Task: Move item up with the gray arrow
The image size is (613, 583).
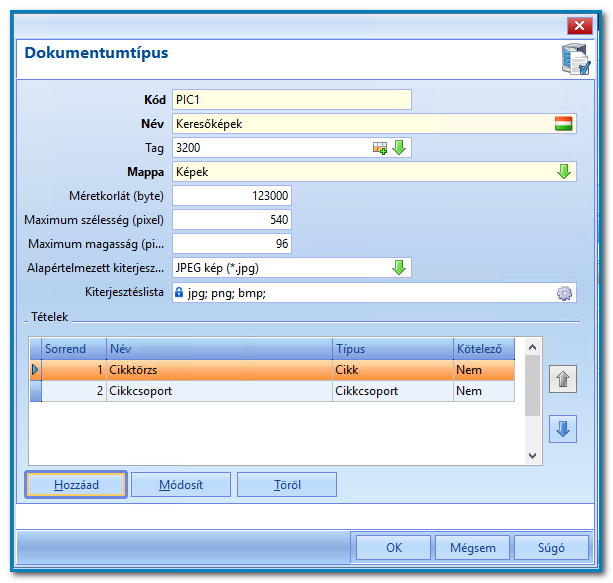Action: tap(563, 379)
